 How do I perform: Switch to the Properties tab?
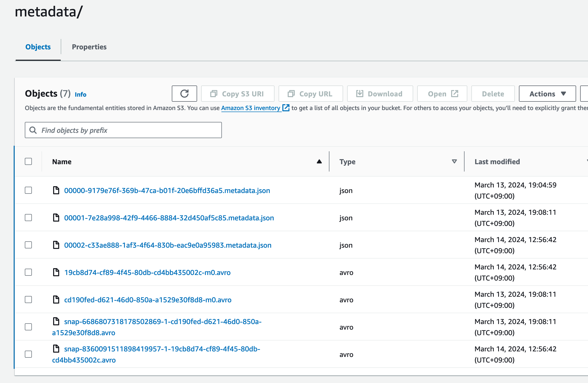(x=89, y=47)
